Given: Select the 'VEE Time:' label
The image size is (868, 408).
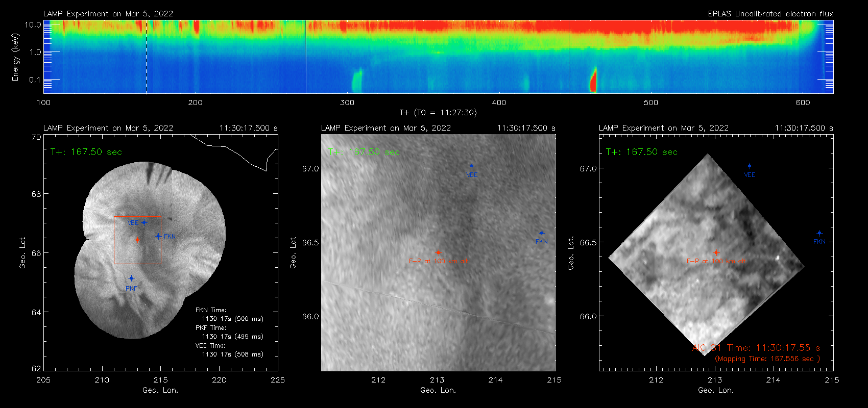Looking at the screenshot, I should (211, 346).
